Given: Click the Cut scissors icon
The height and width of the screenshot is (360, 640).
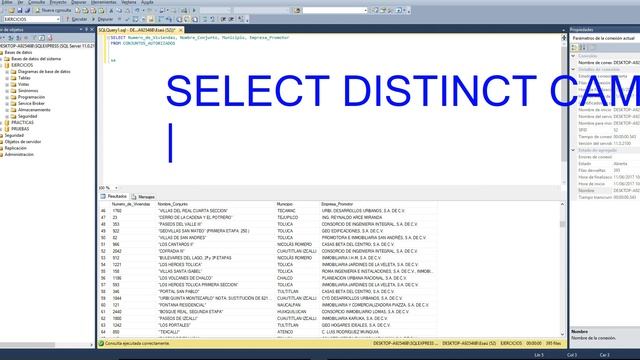Looking at the screenshot, I should tap(111, 10).
